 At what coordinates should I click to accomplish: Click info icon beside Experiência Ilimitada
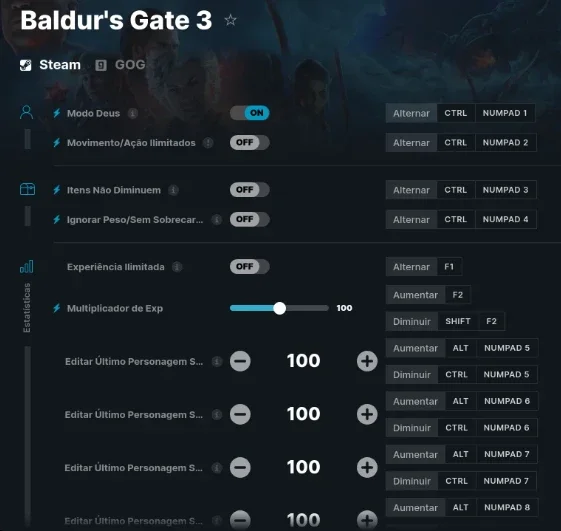177,267
